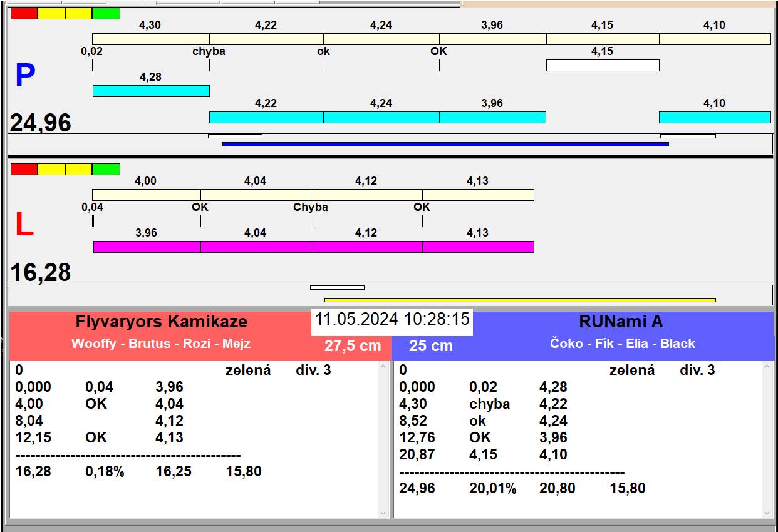Click the cream 4,30 bar in lane P
The image size is (778, 532).
tap(151, 39)
